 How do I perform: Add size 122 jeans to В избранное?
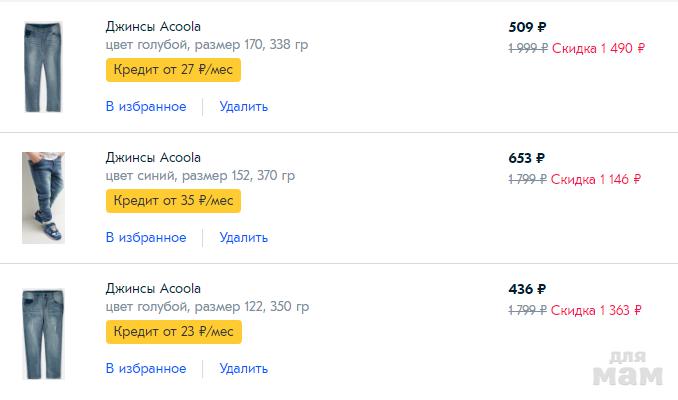point(146,368)
